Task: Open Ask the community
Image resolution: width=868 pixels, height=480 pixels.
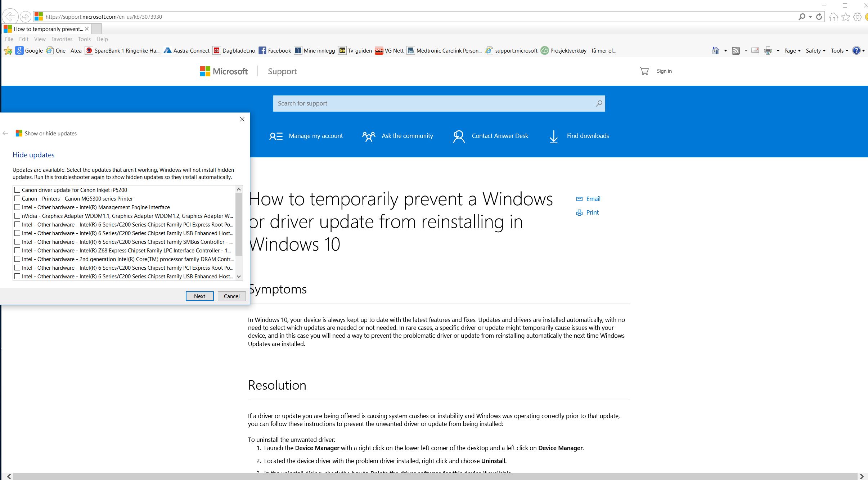Action: (x=397, y=136)
